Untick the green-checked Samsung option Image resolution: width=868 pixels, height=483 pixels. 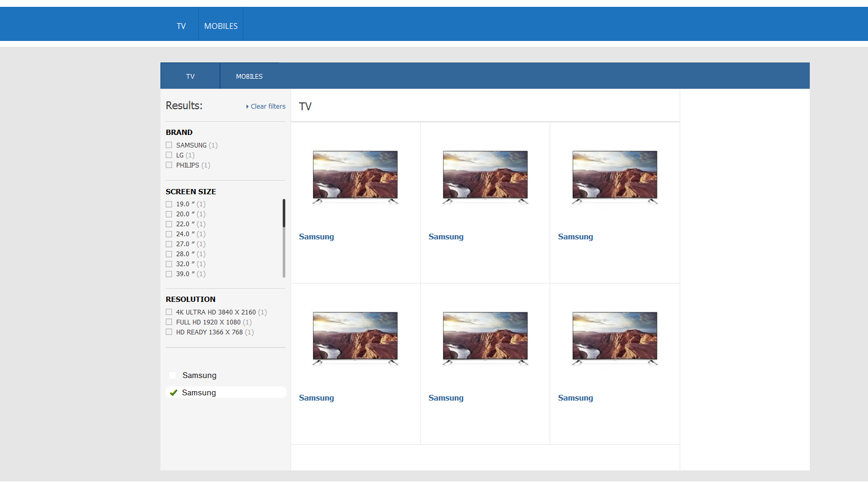pyautogui.click(x=174, y=393)
